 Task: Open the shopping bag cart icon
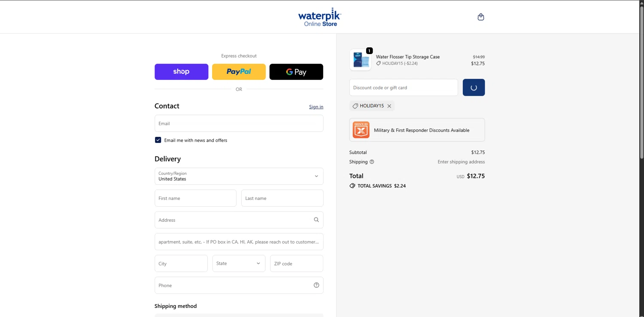tap(481, 17)
